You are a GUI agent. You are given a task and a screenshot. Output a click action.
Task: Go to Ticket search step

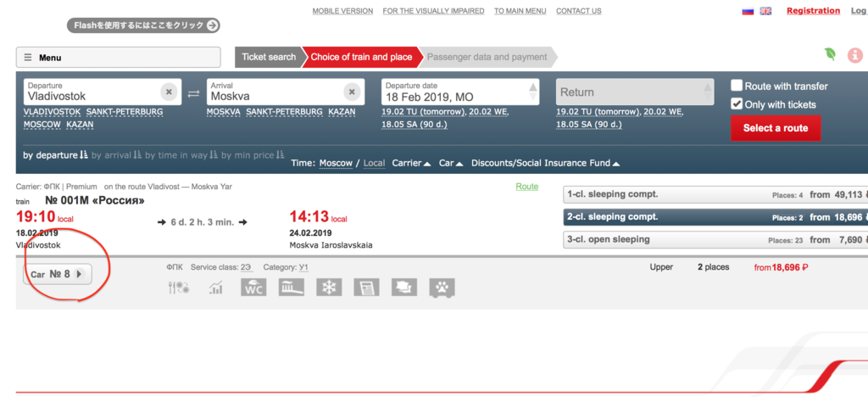[269, 57]
